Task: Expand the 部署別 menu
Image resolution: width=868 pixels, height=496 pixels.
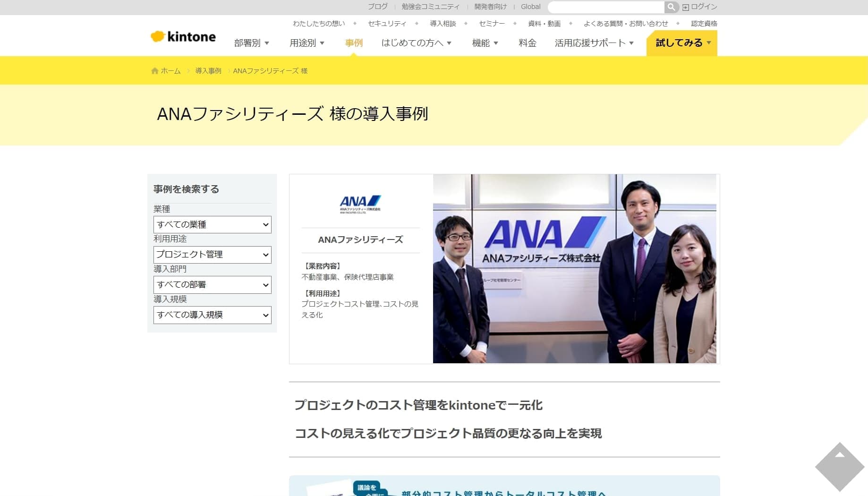Action: [x=251, y=43]
